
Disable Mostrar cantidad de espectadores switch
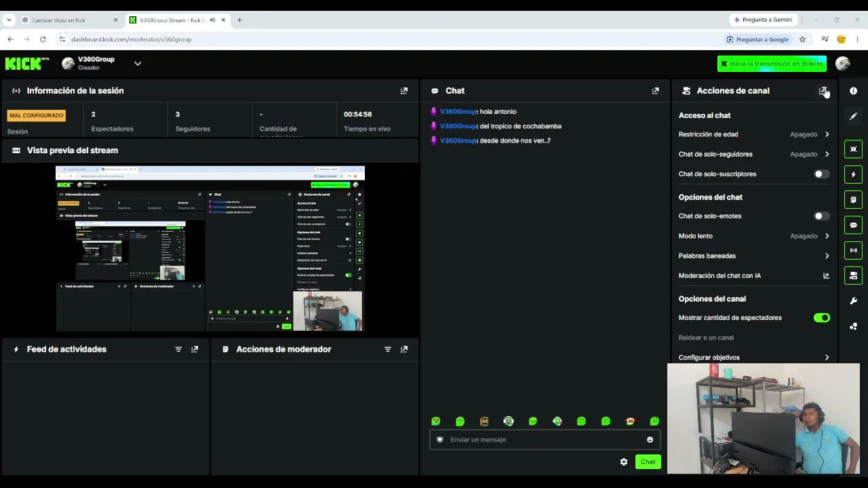[821, 318]
